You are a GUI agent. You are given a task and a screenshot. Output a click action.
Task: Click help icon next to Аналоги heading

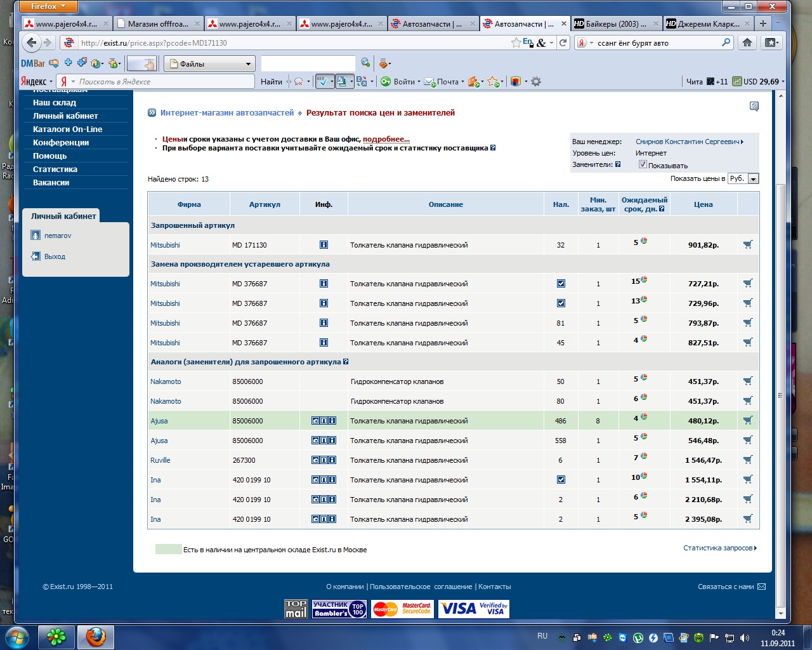(346, 362)
